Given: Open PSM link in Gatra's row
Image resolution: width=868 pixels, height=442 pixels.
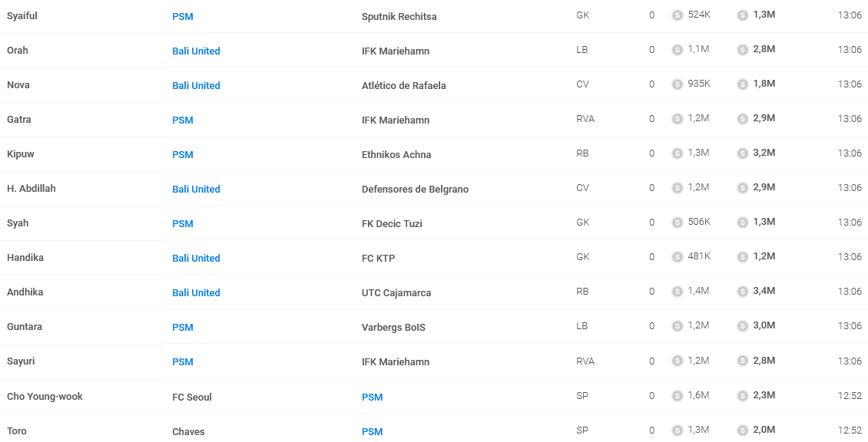Looking at the screenshot, I should pyautogui.click(x=183, y=120).
